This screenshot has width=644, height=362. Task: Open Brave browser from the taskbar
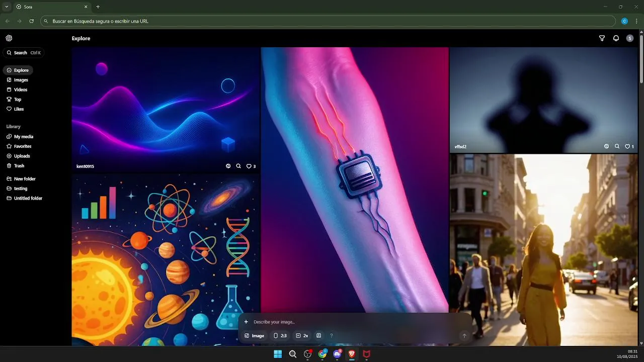352,354
